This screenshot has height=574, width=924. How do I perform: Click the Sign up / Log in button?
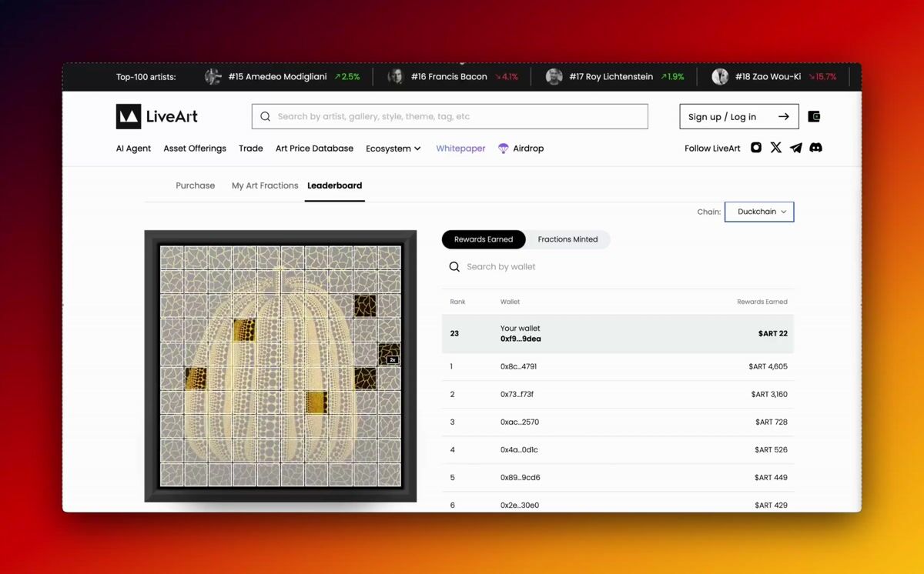[x=739, y=117]
